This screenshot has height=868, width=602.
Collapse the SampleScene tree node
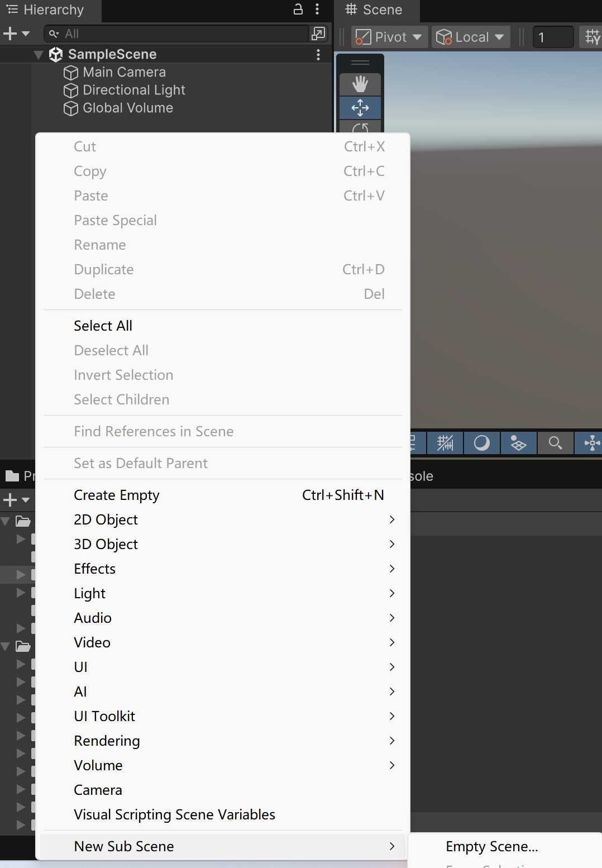point(39,55)
